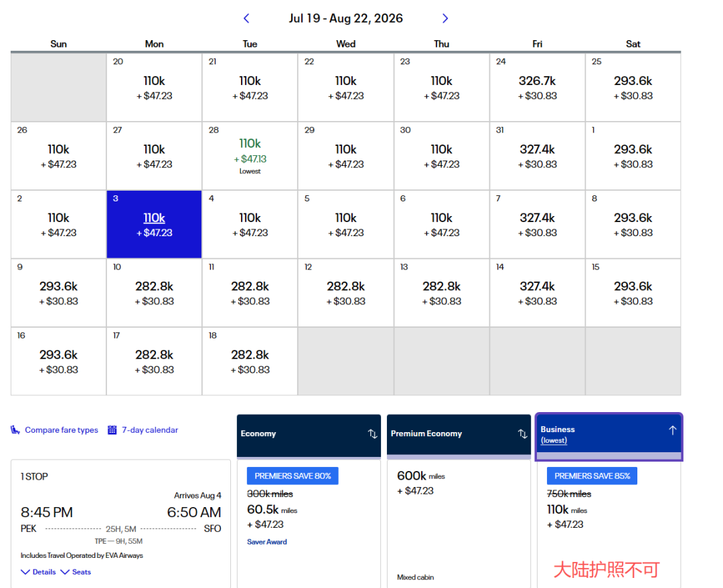Expand flight Details chevron
Screen dimensions: 723x588
tap(25, 572)
